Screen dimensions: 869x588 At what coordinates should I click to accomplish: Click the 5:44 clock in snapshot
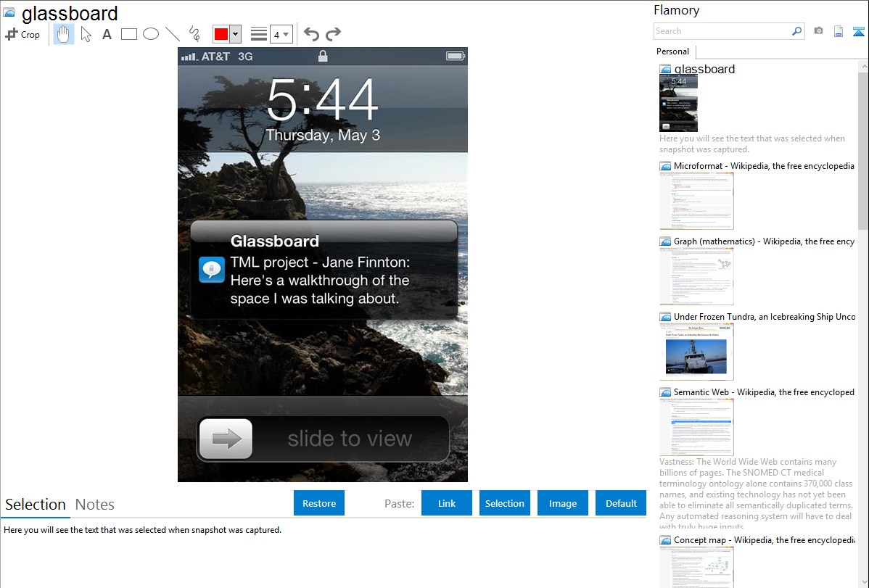click(323, 100)
